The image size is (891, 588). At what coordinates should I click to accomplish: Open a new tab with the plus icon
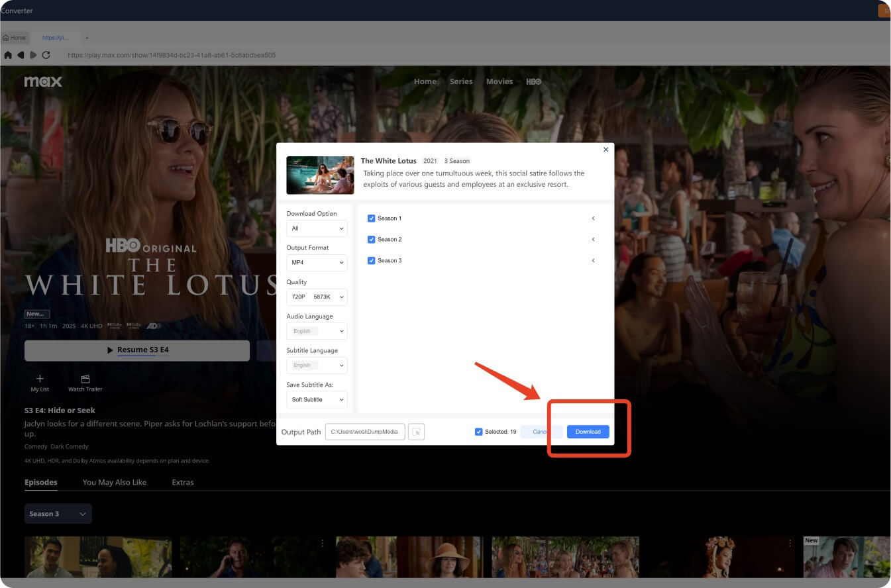tap(87, 38)
